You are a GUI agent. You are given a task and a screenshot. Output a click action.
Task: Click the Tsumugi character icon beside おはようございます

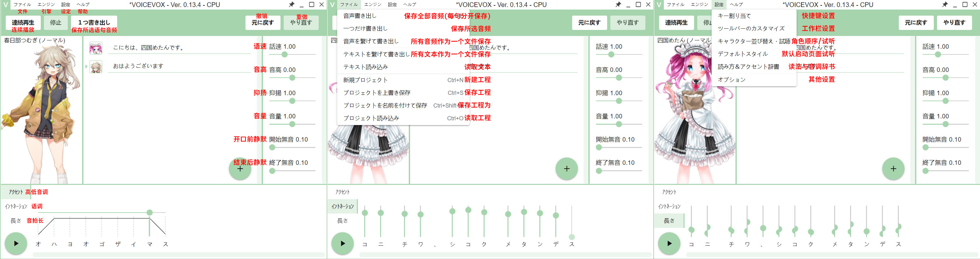(x=96, y=67)
